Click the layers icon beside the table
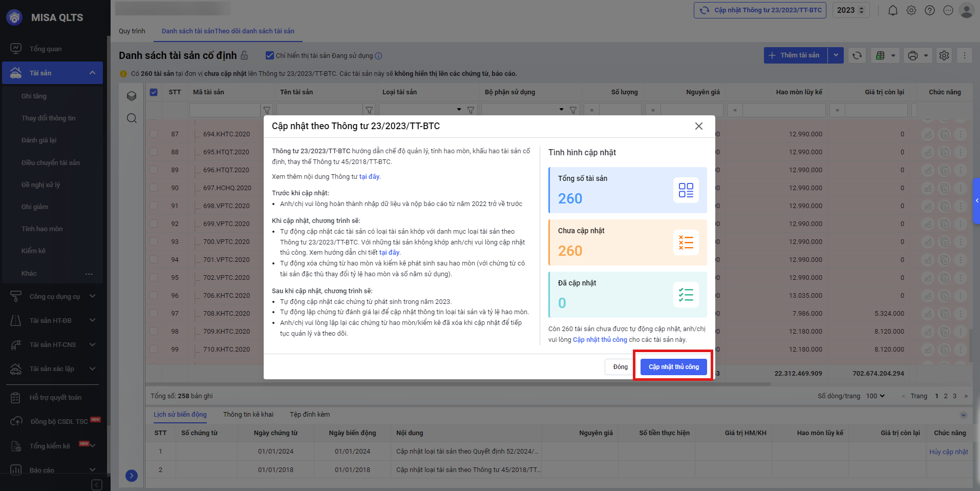 tap(132, 96)
